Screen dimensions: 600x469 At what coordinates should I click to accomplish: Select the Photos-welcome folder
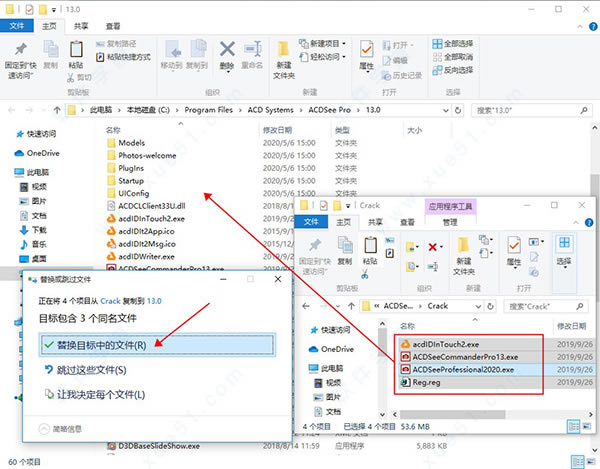tap(142, 156)
